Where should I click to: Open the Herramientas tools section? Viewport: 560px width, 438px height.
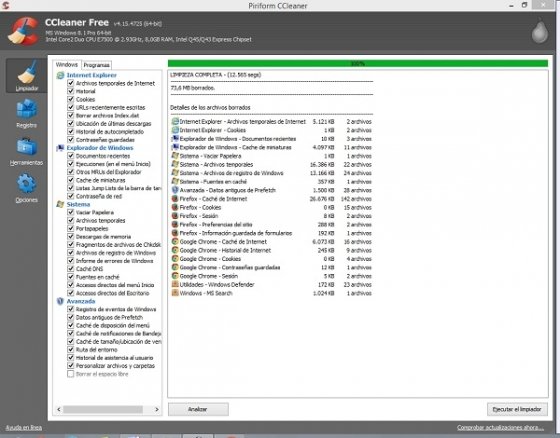(x=26, y=151)
